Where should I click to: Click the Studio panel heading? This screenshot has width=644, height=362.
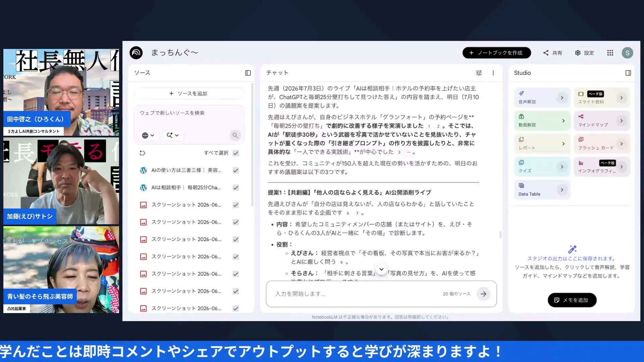click(x=522, y=73)
